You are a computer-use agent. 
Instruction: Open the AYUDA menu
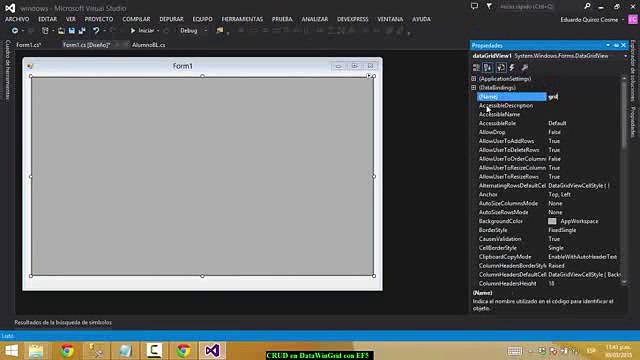coord(421,19)
